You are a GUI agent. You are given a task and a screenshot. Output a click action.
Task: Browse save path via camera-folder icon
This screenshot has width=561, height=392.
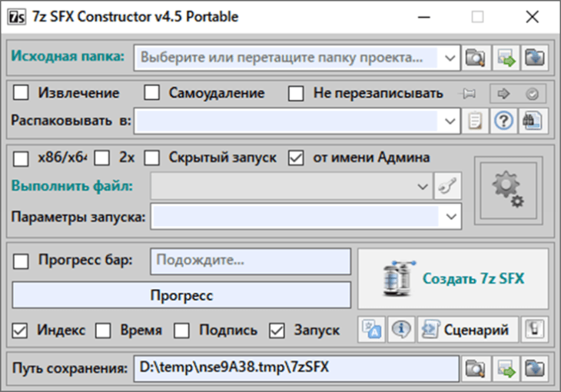click(475, 368)
